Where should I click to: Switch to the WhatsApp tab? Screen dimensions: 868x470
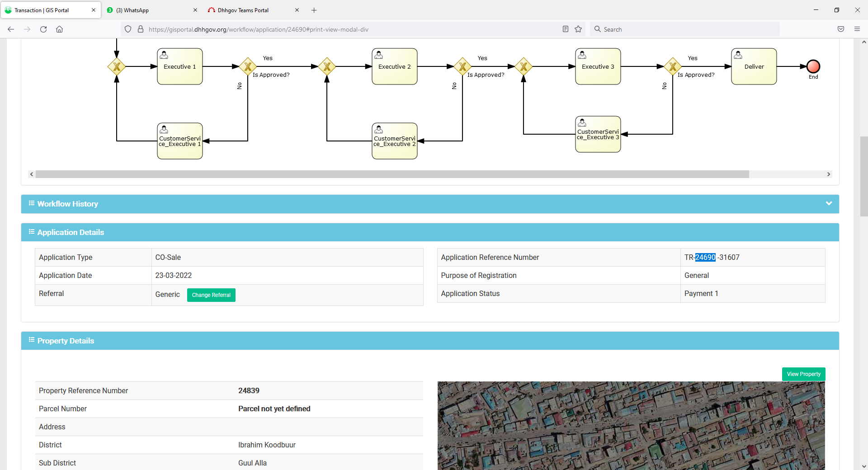[x=153, y=10]
